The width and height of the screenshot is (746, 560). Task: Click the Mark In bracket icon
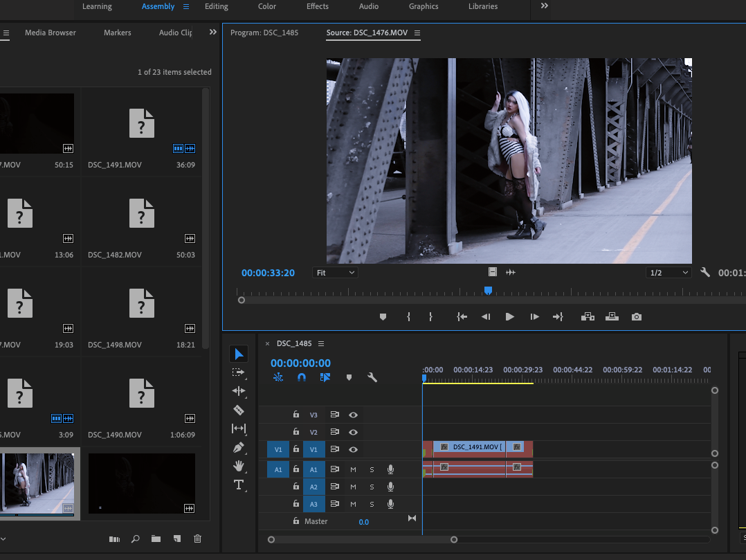point(408,317)
